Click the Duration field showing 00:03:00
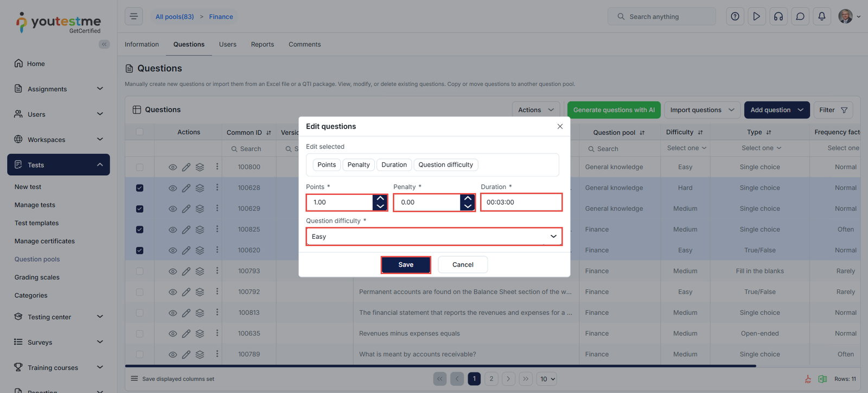This screenshot has width=868, height=393. tap(521, 202)
